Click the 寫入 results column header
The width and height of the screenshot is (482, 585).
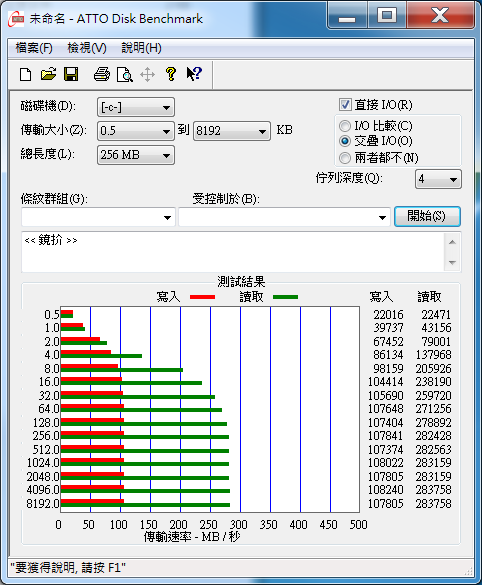pyautogui.click(x=381, y=297)
